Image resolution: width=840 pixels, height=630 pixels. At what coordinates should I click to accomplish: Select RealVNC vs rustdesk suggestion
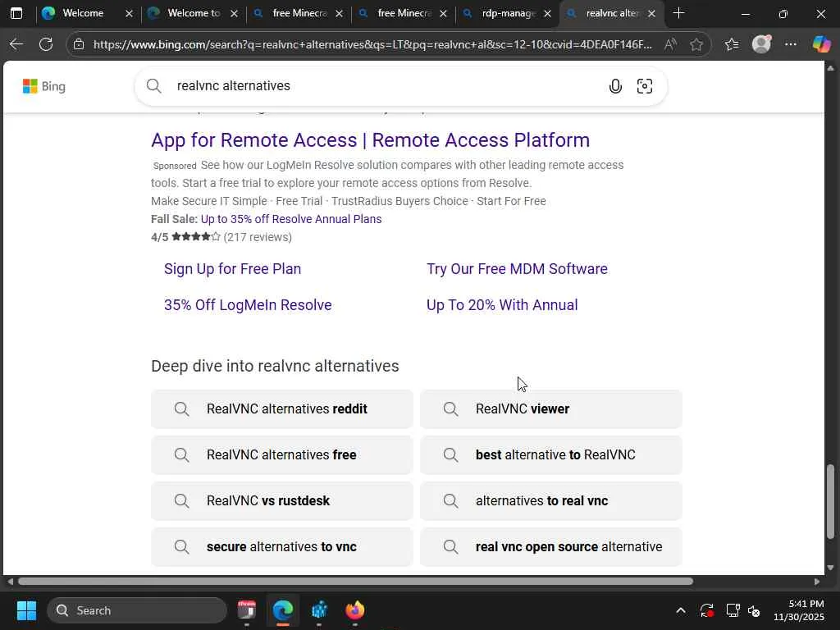pyautogui.click(x=268, y=500)
